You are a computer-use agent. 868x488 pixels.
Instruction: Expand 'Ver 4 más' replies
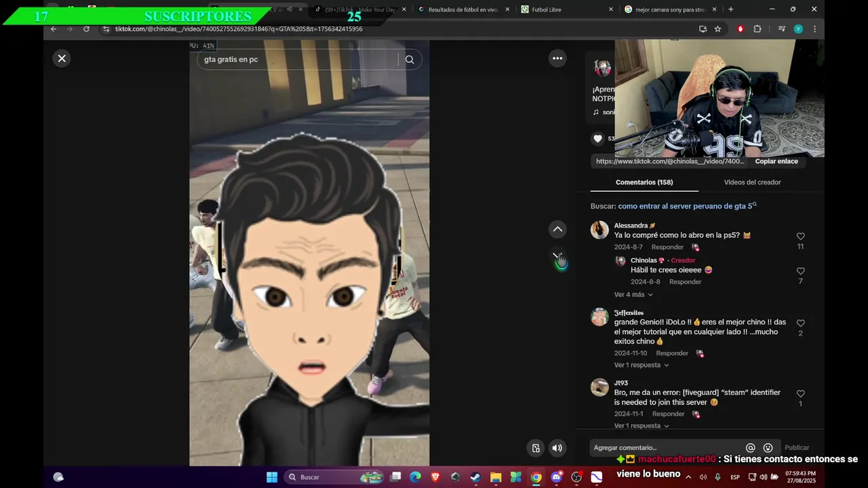[633, 295]
